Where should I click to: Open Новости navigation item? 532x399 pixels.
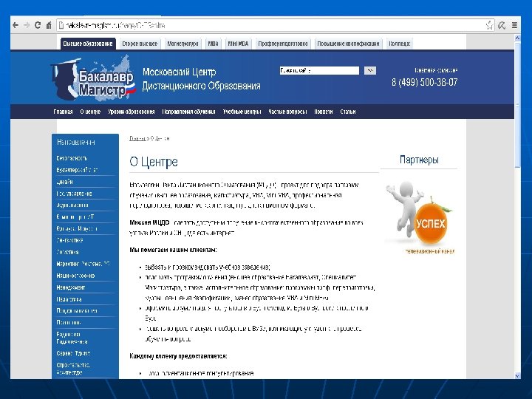(324, 112)
